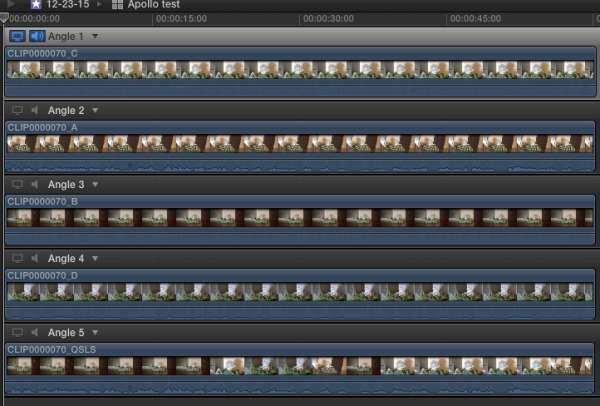Navigate to 12-23-15 in timeline history
600x406 pixels.
coord(67,4)
